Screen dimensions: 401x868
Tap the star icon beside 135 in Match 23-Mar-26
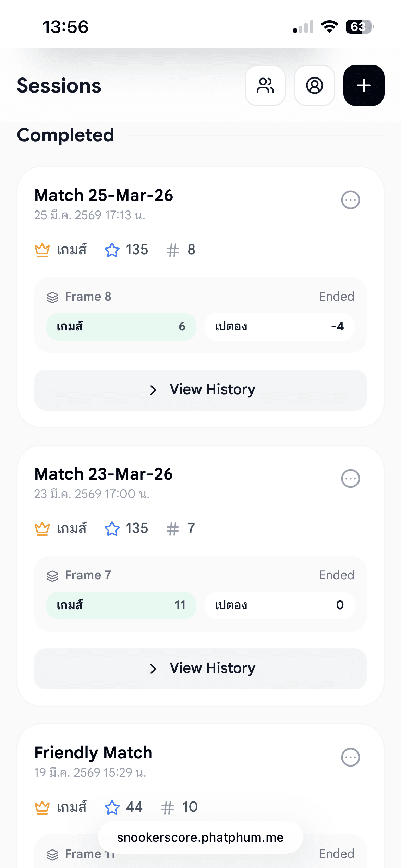pyautogui.click(x=112, y=529)
